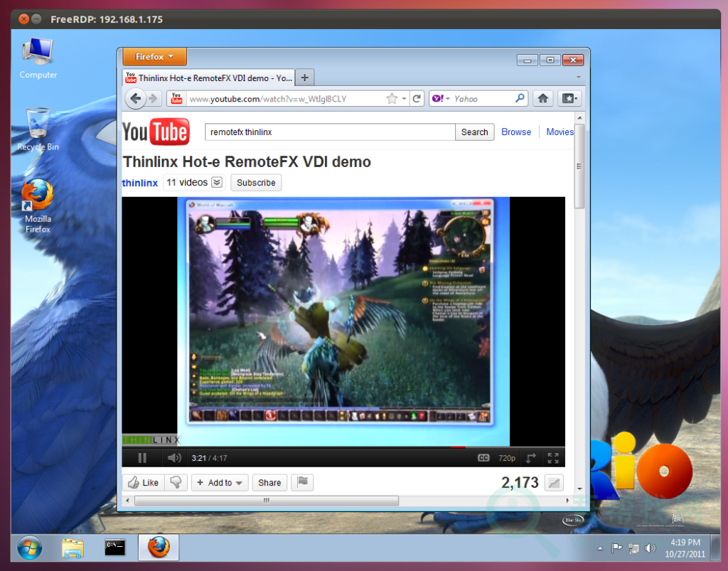The height and width of the screenshot is (571, 728).
Task: Click the thumbs-down dislike icon
Action: [175, 482]
